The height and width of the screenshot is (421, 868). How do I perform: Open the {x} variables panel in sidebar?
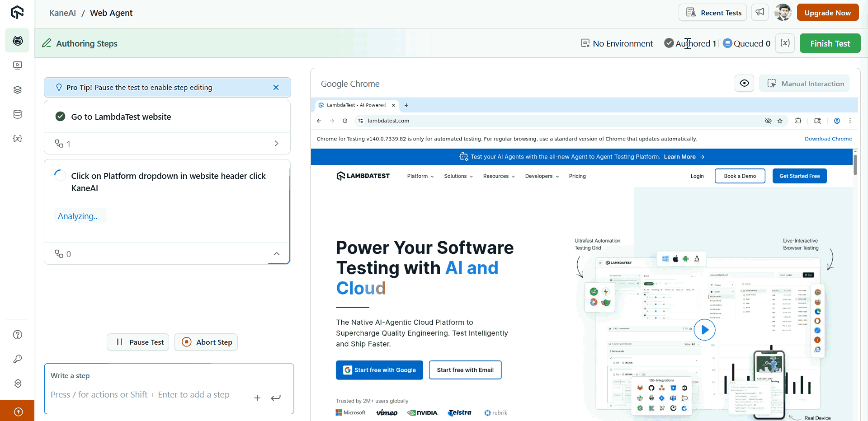coord(17,139)
